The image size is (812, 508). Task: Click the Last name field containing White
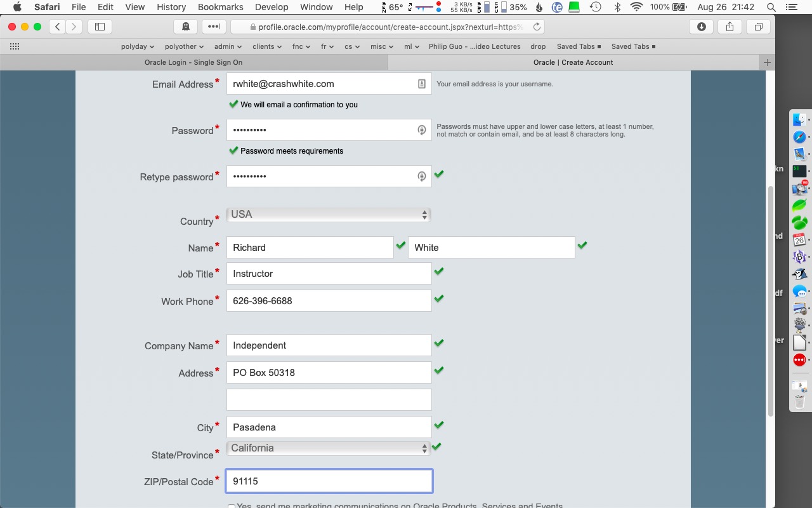(x=491, y=248)
